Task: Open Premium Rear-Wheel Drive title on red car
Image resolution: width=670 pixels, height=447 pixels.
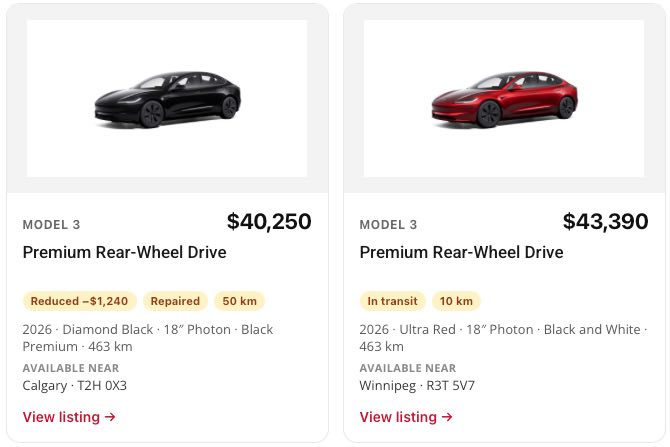Action: [x=461, y=252]
